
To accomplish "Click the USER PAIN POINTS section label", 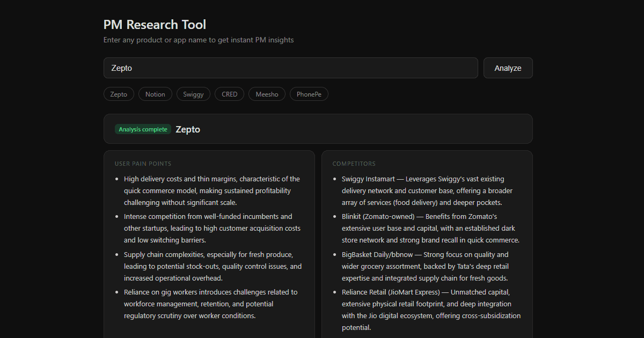I will click(143, 164).
